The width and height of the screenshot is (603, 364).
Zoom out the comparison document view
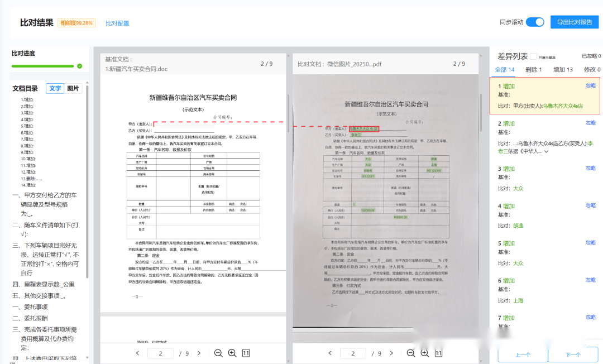(x=411, y=353)
